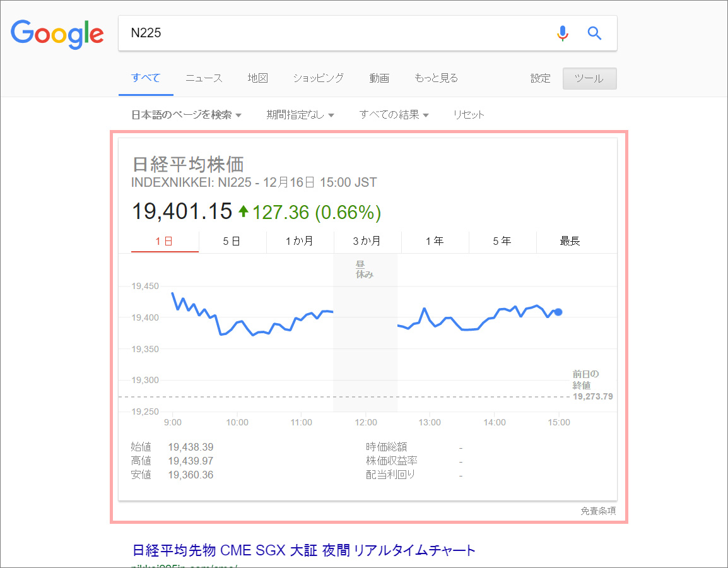Screen dimensions: 728x568
Task: Click the 9:00 time axis label
Action: 173,423
